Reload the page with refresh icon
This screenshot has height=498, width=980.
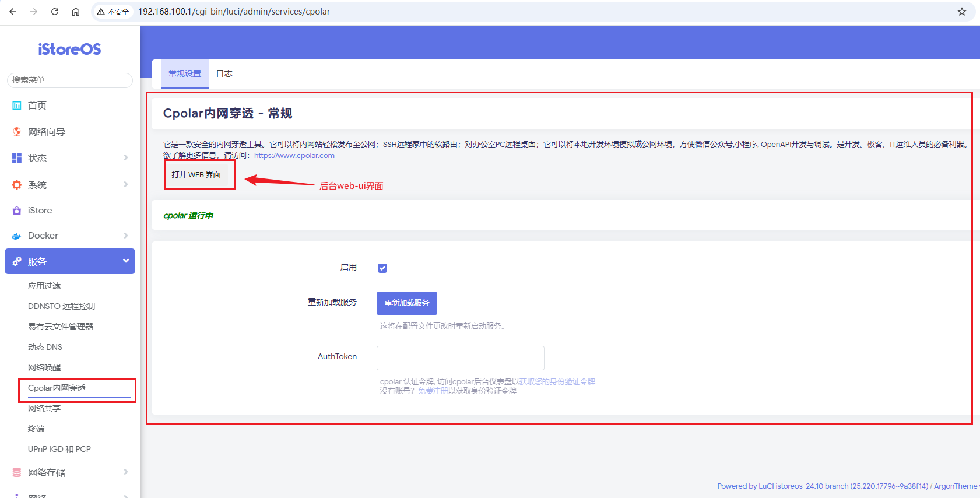55,12
